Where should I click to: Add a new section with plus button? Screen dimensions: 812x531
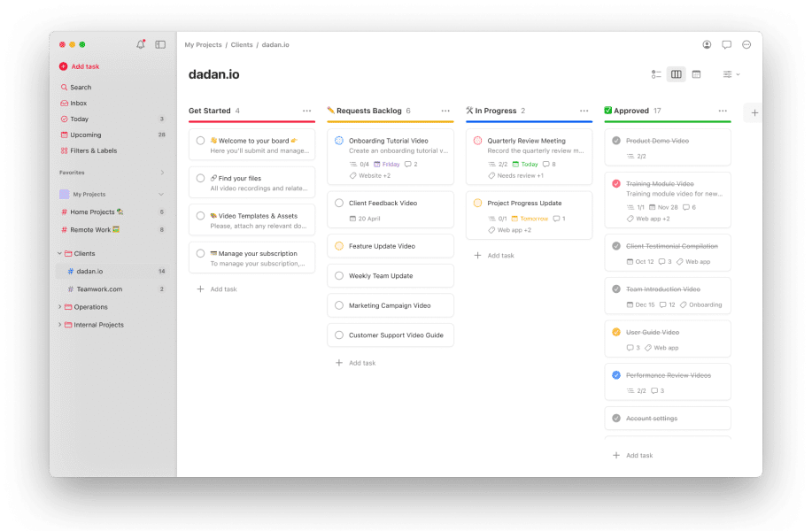tap(754, 112)
